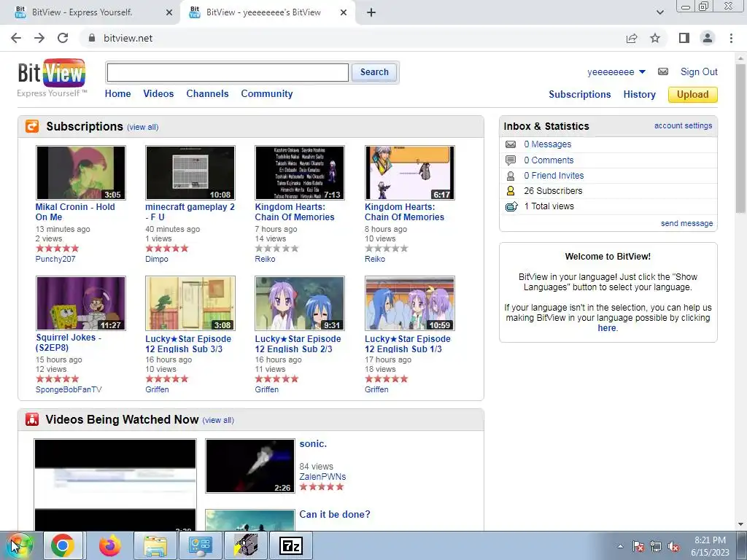The height and width of the screenshot is (560, 747).
Task: Open Windows Start menu orb
Action: (x=20, y=545)
